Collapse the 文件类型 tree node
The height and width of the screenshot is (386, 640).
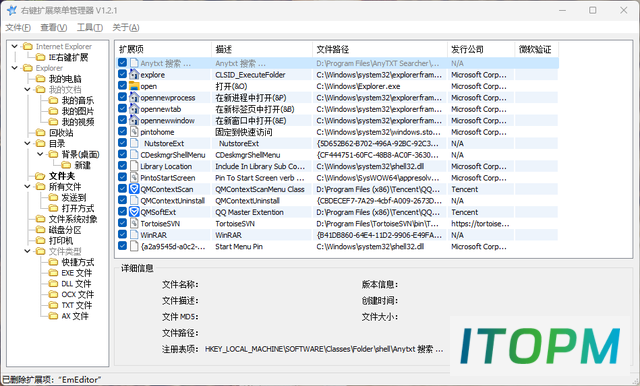[x=27, y=251]
